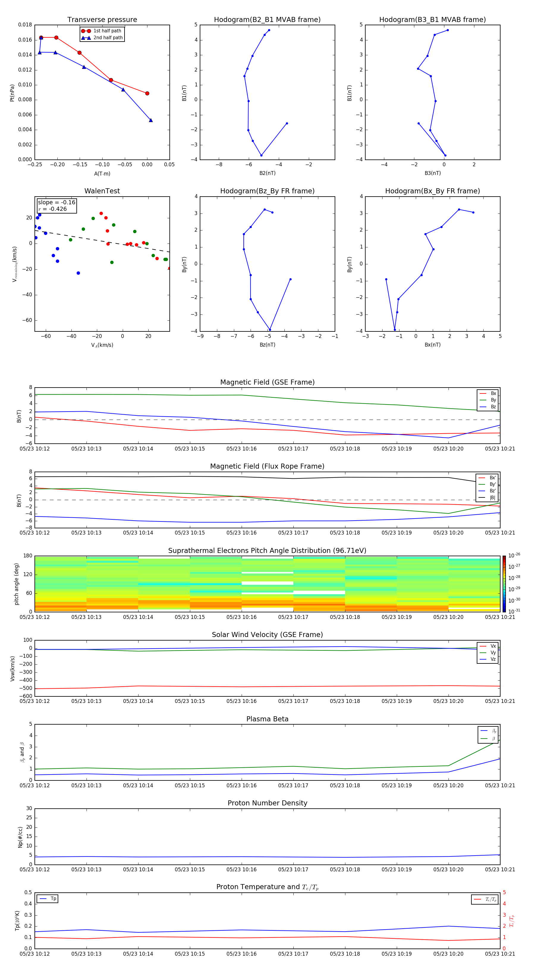Click the "Hodogram(Bx_By FR frame)" title
Image resolution: width=535 pixels, height=980 pixels.
coord(432,191)
